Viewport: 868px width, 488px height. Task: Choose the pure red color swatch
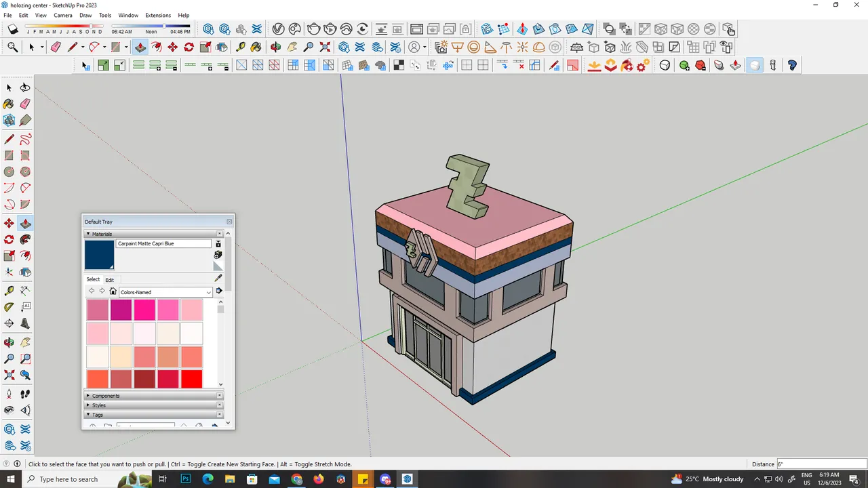coord(192,379)
